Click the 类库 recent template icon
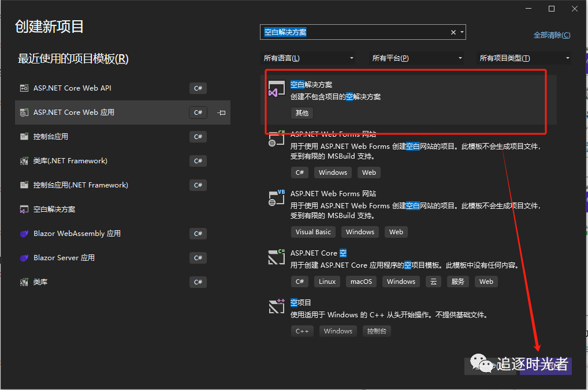 pos(24,282)
